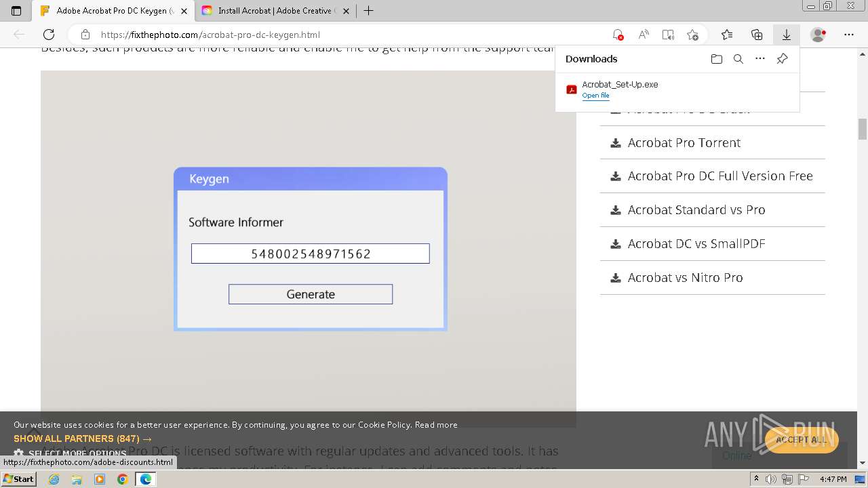868x488 pixels.
Task: Add this page to favorites
Action: [692, 35]
